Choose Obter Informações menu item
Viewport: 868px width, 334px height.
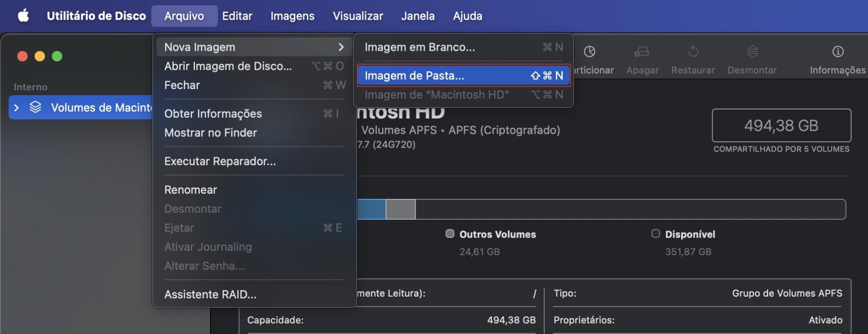(x=254, y=114)
